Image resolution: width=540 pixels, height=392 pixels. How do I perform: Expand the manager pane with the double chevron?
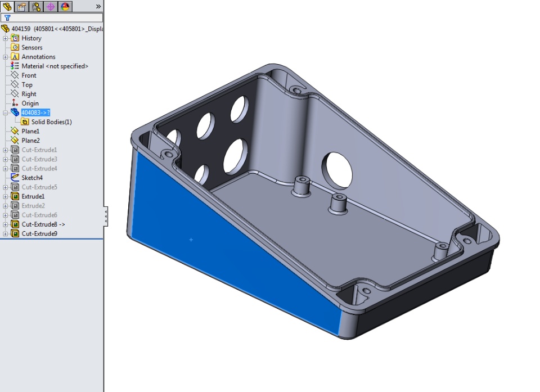click(x=98, y=7)
